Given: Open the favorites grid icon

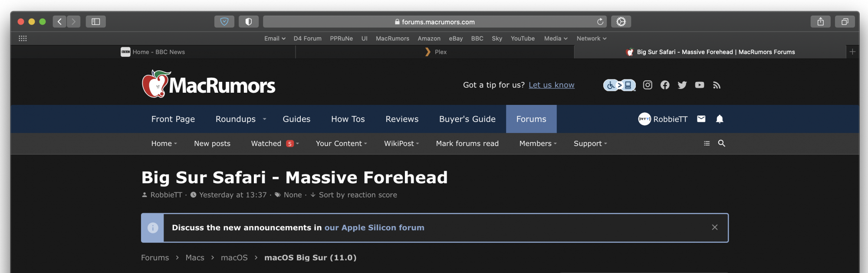Looking at the screenshot, I should pos(23,39).
